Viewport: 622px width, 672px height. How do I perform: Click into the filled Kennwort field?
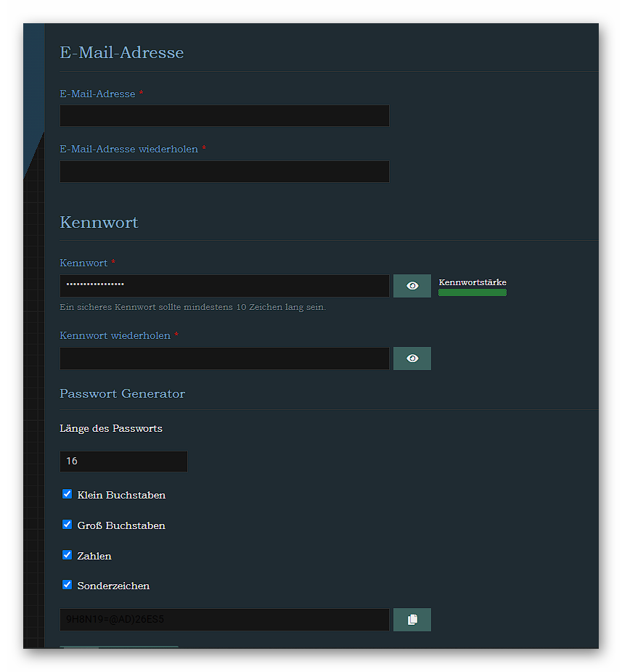click(x=224, y=286)
